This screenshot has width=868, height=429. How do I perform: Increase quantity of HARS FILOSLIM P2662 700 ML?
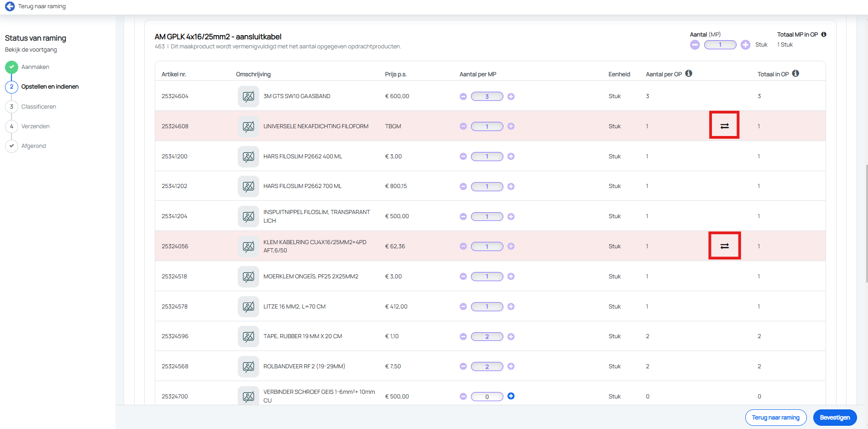pyautogui.click(x=511, y=186)
